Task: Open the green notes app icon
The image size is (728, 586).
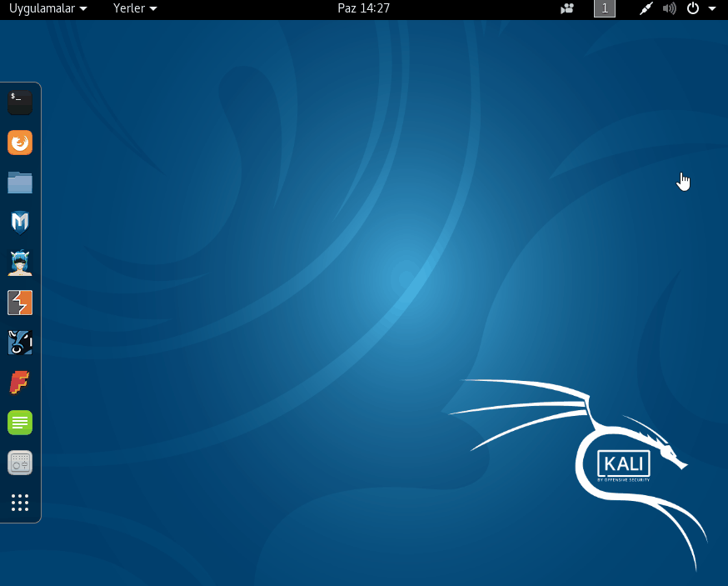Action: pos(20,423)
